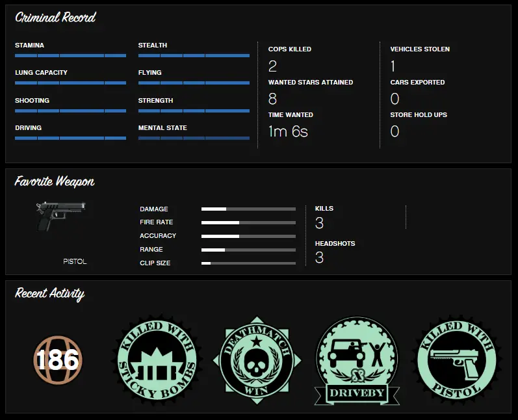Select the Killed With Pistol award
This screenshot has width=518, height=420.
(456, 360)
